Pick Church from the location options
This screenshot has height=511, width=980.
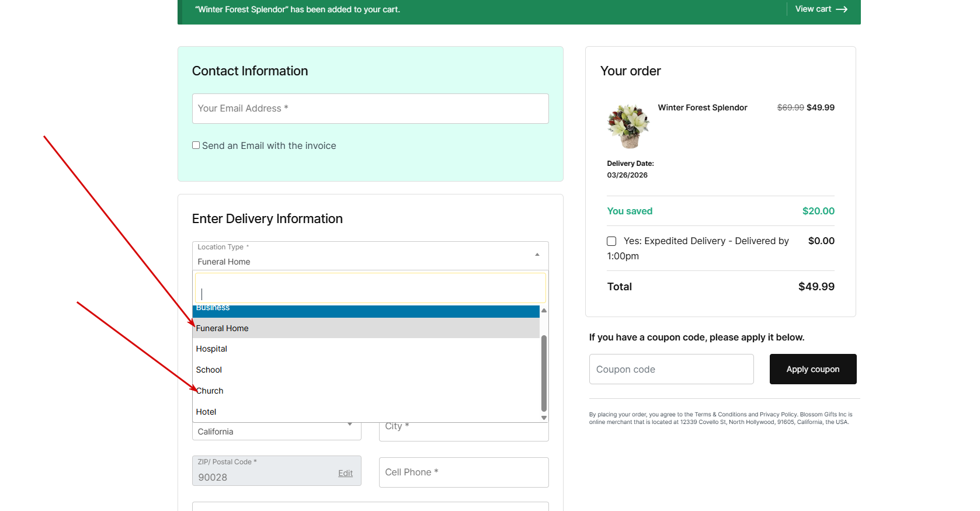point(210,391)
